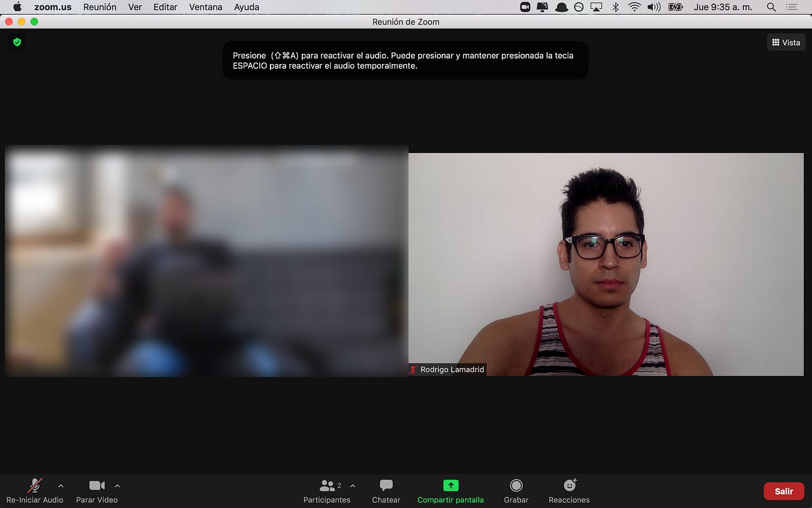
Task: Open the battery status menu
Action: tap(675, 7)
